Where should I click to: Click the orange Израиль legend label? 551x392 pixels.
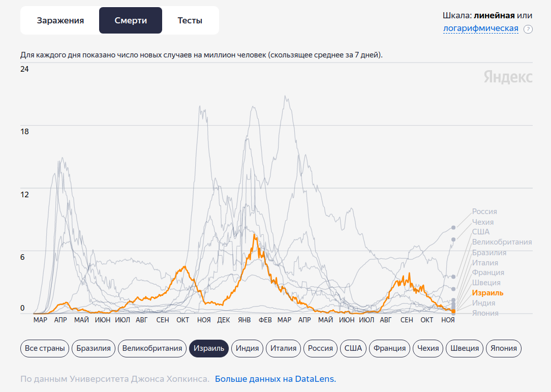point(487,293)
